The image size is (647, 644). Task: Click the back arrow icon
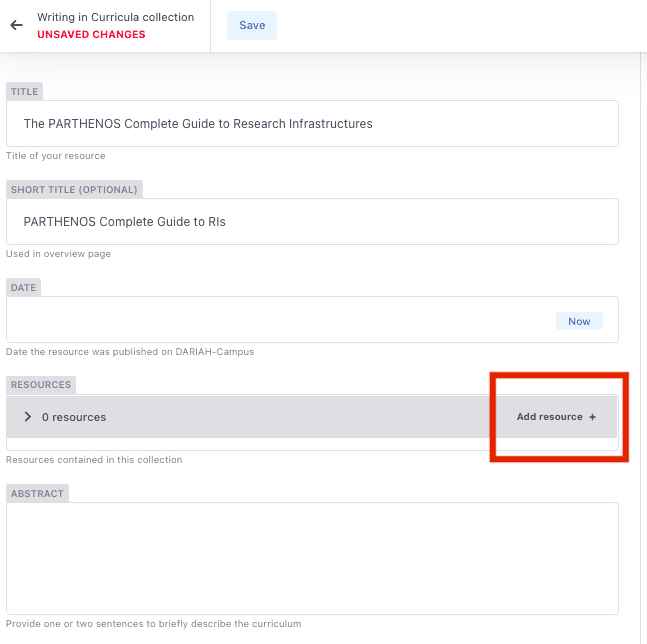16,26
